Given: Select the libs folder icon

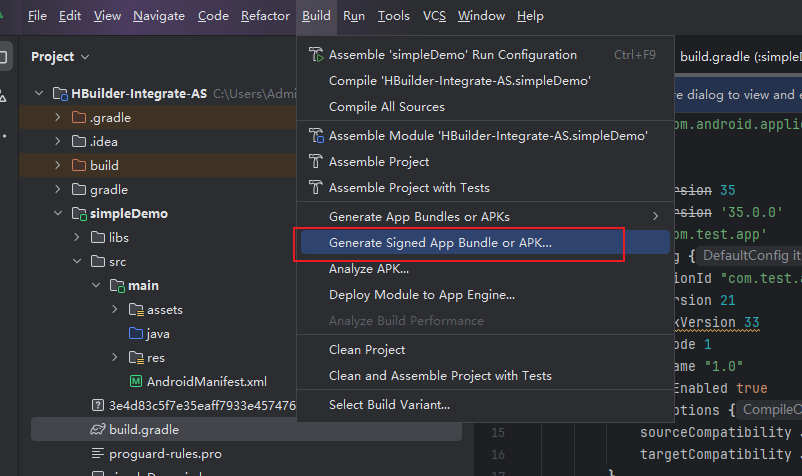Looking at the screenshot, I should click(98, 238).
